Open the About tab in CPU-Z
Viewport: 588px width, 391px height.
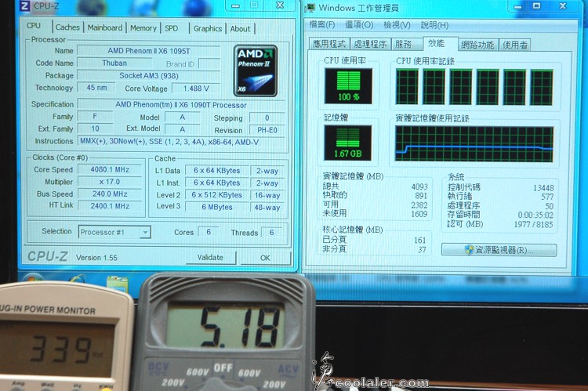240,28
